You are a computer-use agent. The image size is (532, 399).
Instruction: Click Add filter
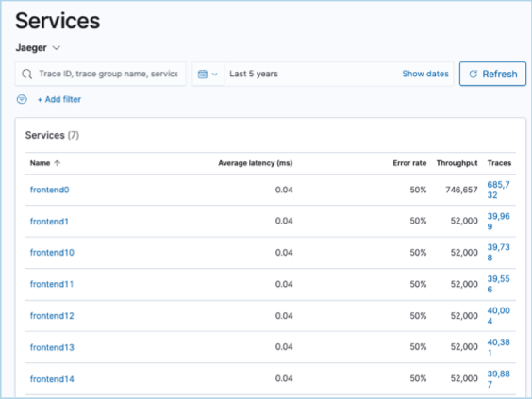point(59,99)
